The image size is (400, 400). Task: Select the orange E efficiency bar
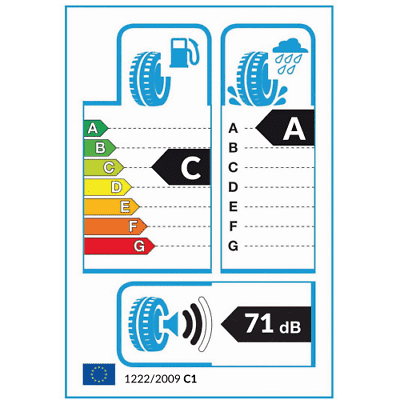click(111, 207)
